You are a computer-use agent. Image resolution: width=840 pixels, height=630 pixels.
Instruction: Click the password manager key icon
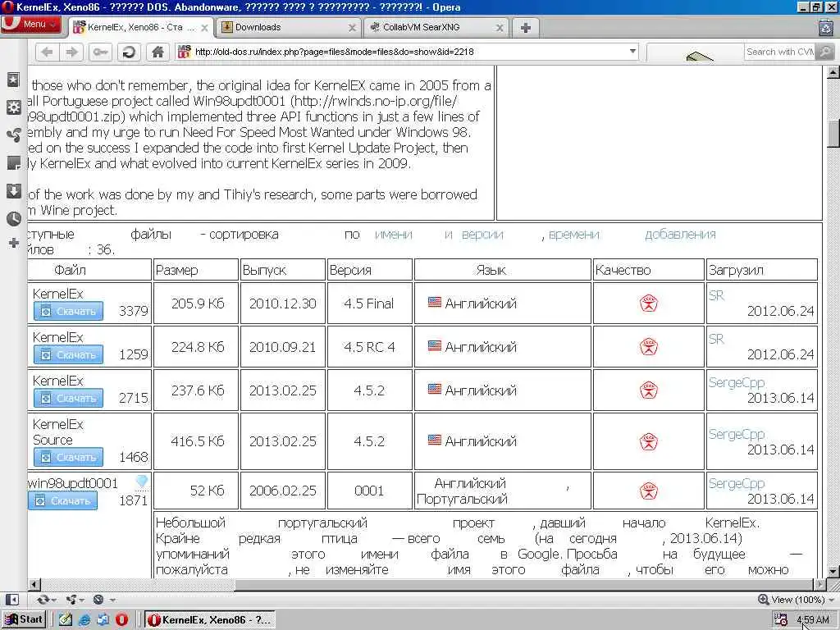click(101, 52)
